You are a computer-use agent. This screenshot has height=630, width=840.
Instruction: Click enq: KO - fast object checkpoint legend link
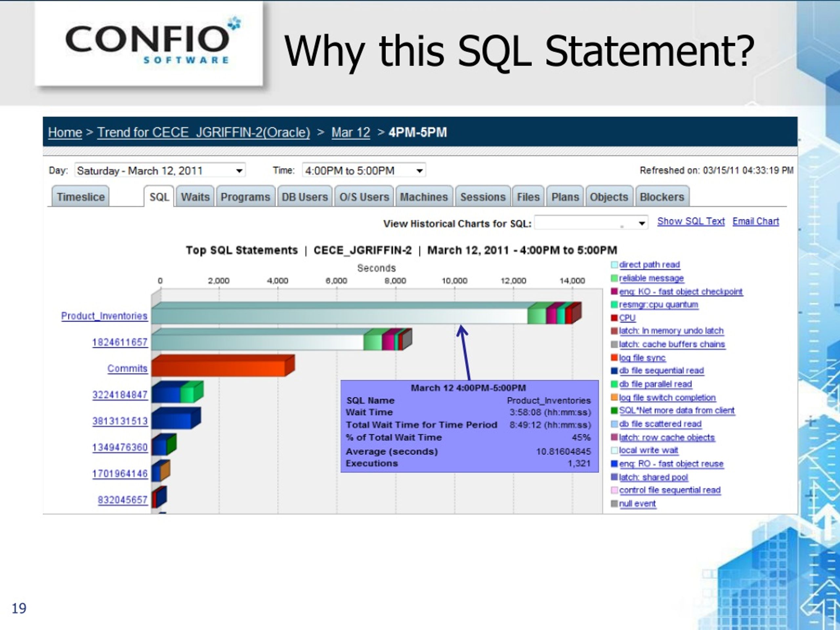pyautogui.click(x=681, y=292)
